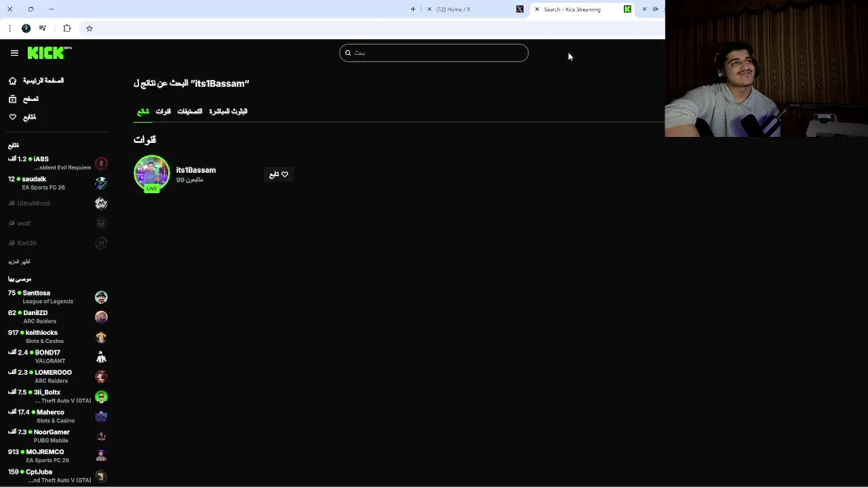Select the live streams (البثوث المباشرة) tab
The width and height of the screenshot is (868, 488).
tap(229, 111)
